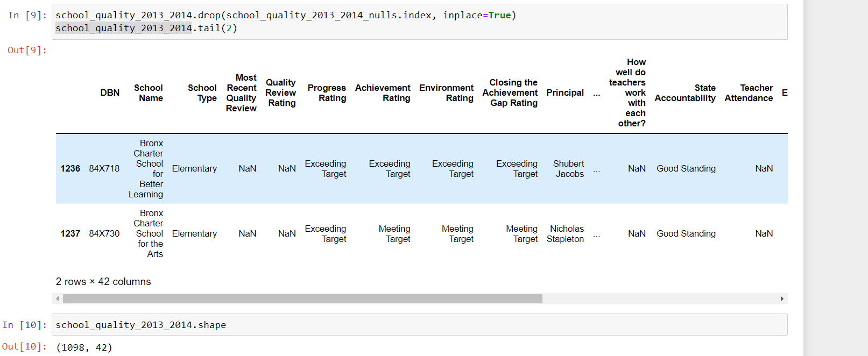
Task: Select the School Name column header
Action: pyautogui.click(x=149, y=92)
